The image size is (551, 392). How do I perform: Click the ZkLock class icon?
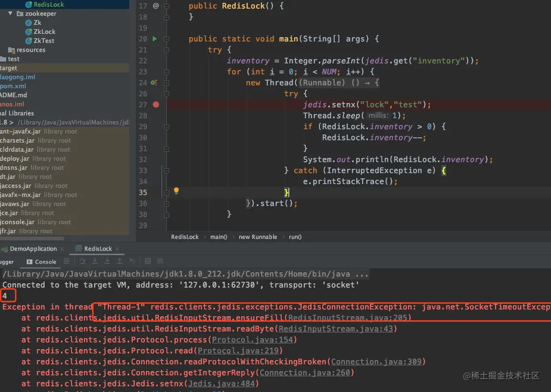(29, 31)
